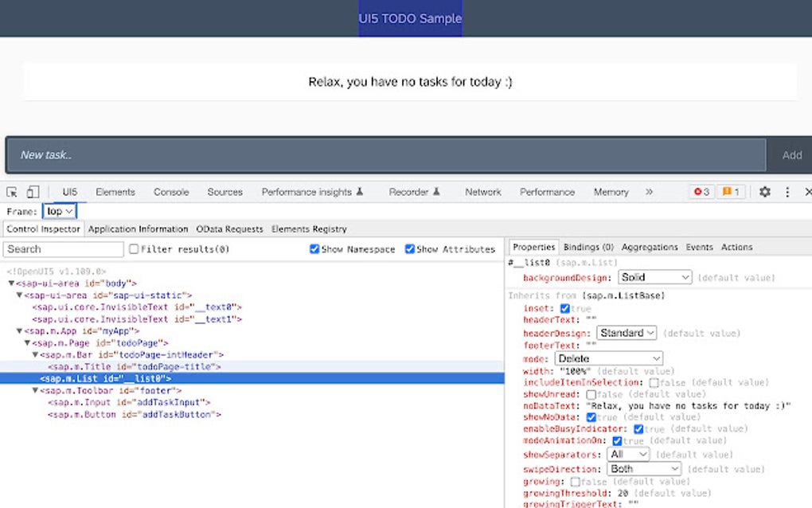Click the Performance insights flask icon
The width and height of the screenshot is (812, 508).
(360, 191)
